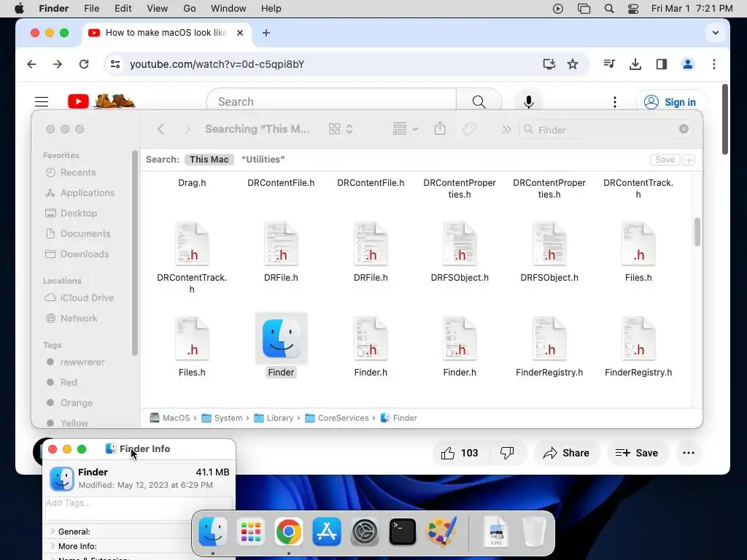Screen dimensions: 747x560
Task: Click Sign in on YouTube
Action: pyautogui.click(x=671, y=102)
